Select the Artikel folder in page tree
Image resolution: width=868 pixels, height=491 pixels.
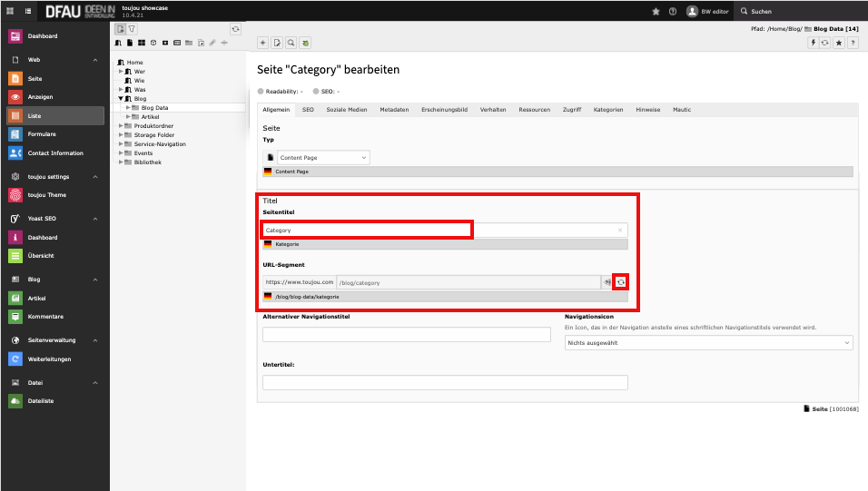tap(150, 117)
